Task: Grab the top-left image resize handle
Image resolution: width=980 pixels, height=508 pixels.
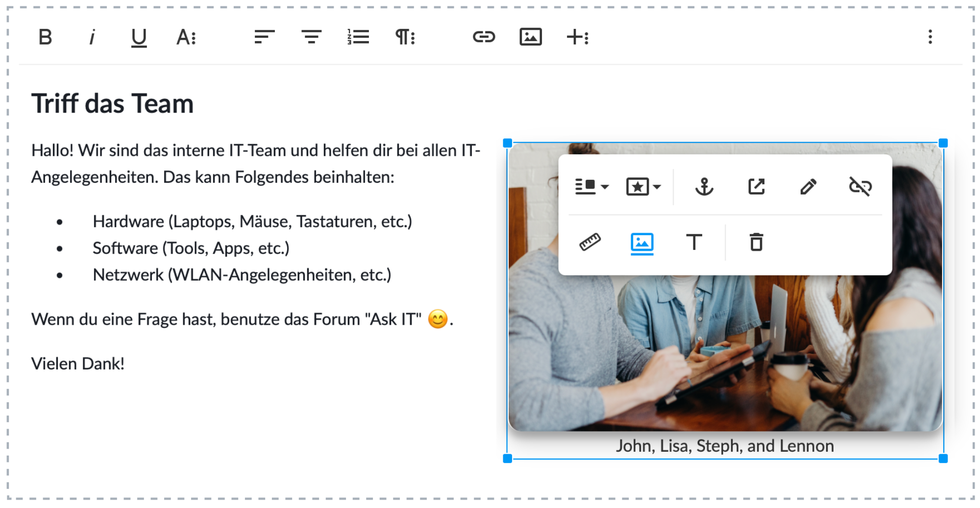Action: (508, 143)
